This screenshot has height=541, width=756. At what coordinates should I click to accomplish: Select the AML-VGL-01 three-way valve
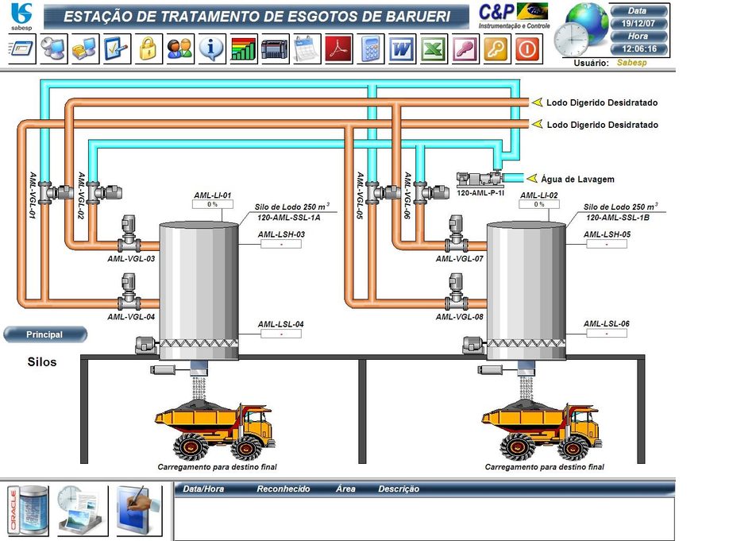[55, 193]
